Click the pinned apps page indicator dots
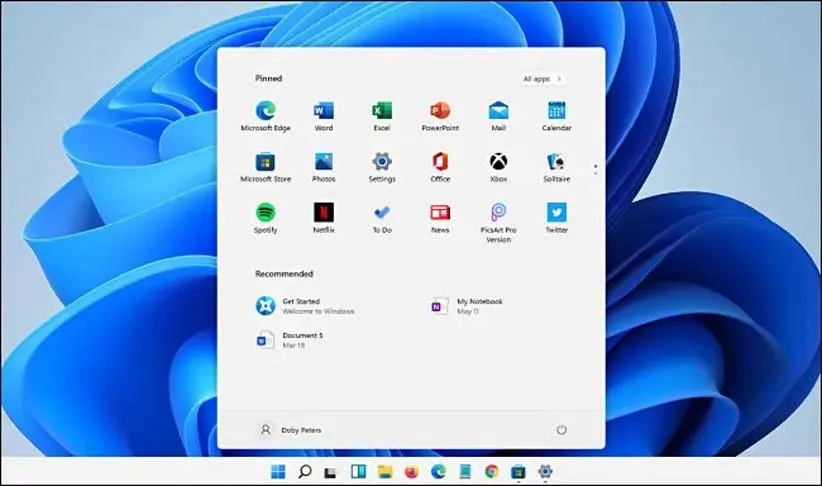The width and height of the screenshot is (822, 486). click(595, 168)
